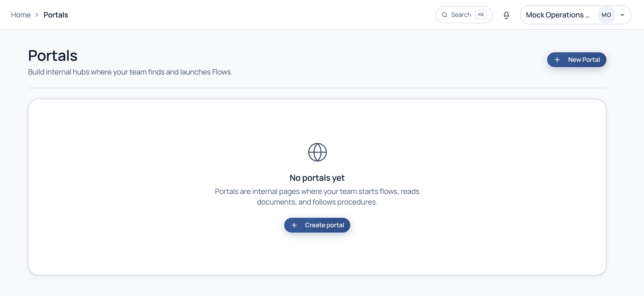Click the 'Build internal hubs' subtitle text
The image size is (644, 296).
(130, 72)
